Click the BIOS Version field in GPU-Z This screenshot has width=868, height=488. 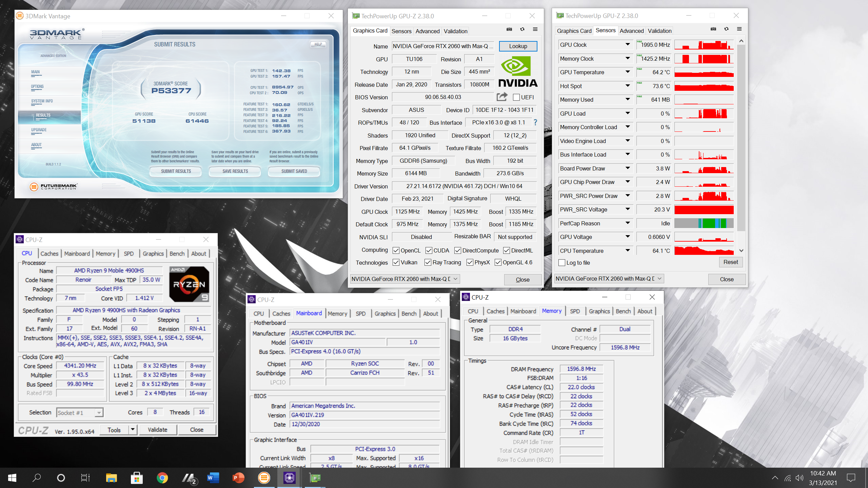[443, 97]
